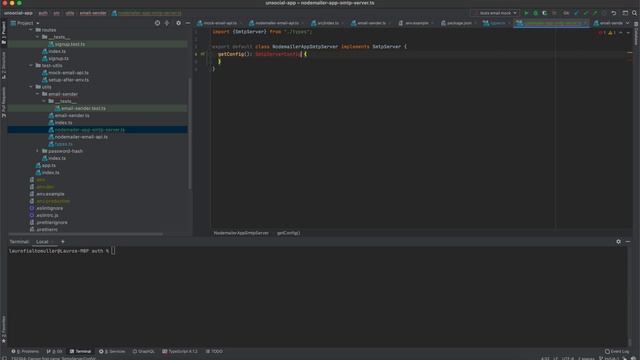Open .env.example file in project tree
640x360 pixels.
[50, 194]
